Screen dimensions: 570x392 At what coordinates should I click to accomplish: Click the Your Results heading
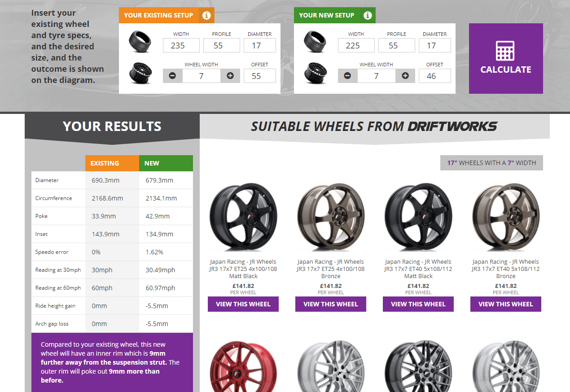tap(112, 126)
